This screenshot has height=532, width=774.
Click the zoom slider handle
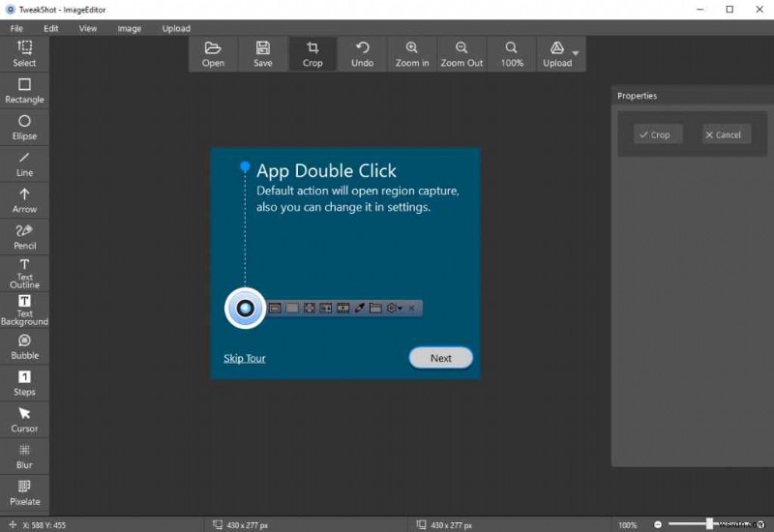(x=709, y=523)
